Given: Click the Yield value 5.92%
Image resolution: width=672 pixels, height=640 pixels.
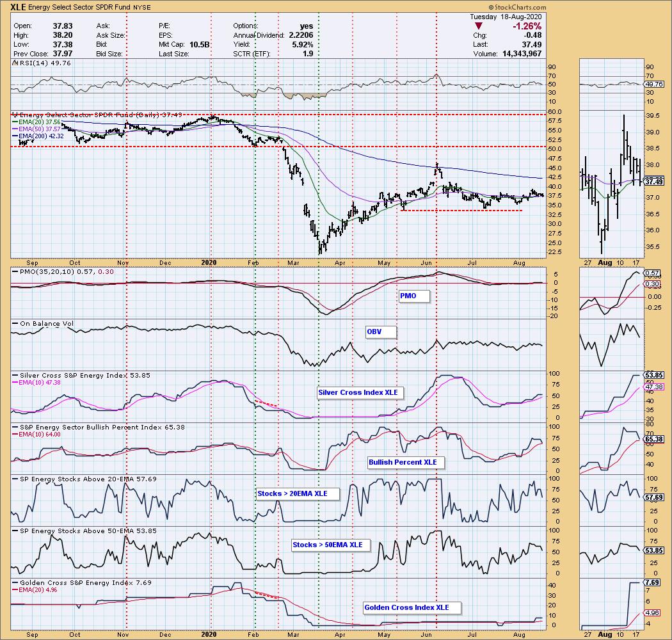Looking at the screenshot, I should click(303, 45).
